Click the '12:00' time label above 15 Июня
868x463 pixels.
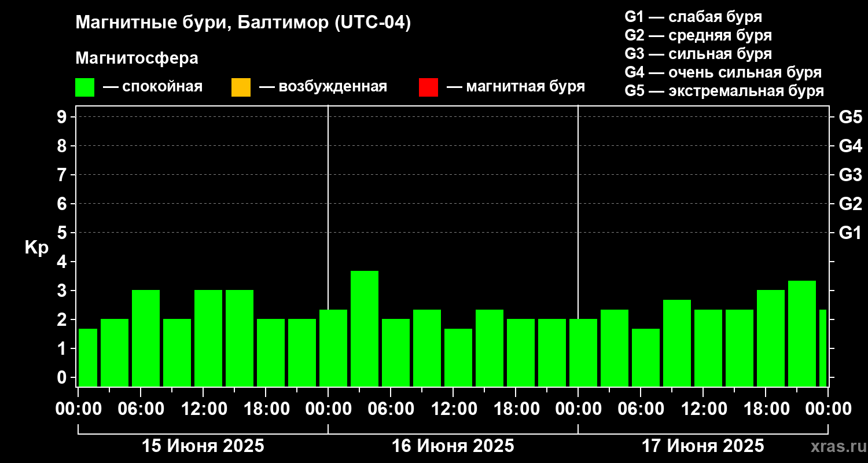click(203, 409)
